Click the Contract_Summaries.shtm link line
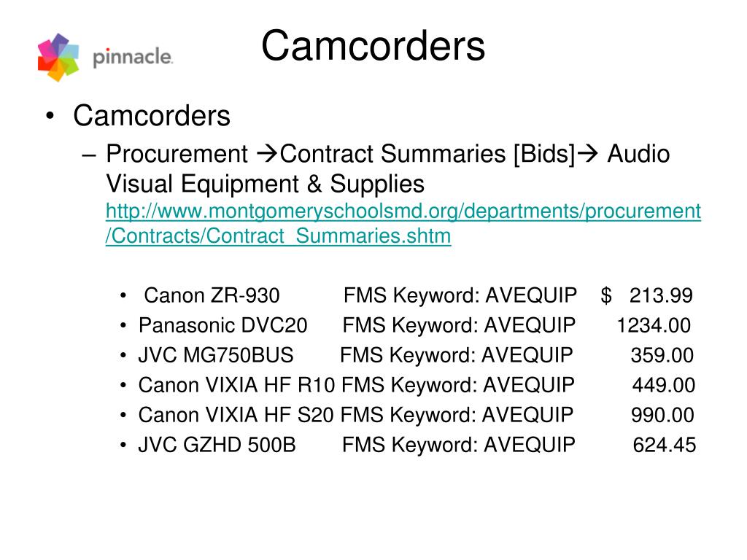The width and height of the screenshot is (747, 560). (278, 236)
